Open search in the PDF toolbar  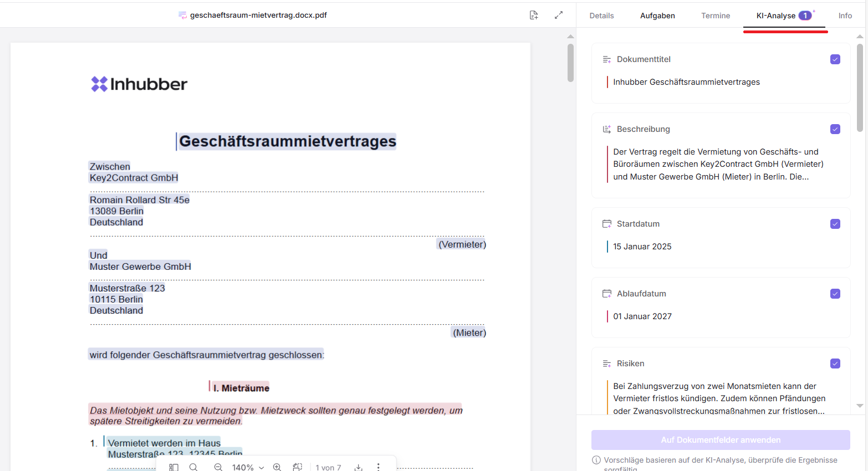pyautogui.click(x=193, y=467)
